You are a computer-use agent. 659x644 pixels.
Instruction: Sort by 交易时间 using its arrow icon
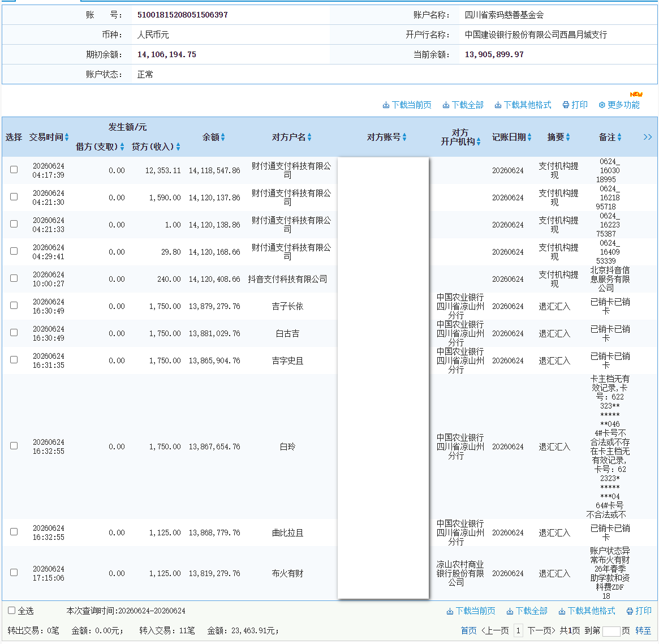(x=67, y=137)
